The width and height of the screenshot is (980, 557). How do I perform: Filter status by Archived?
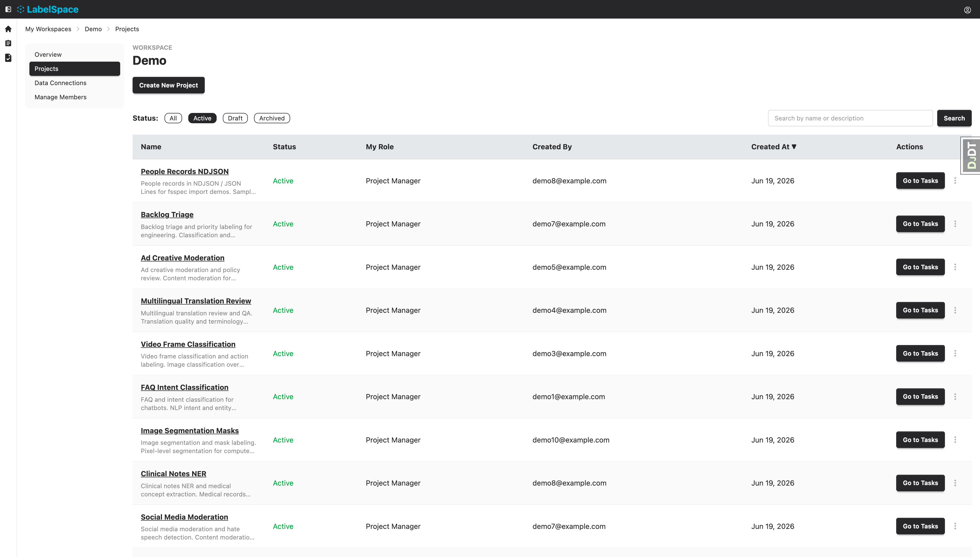[272, 118]
